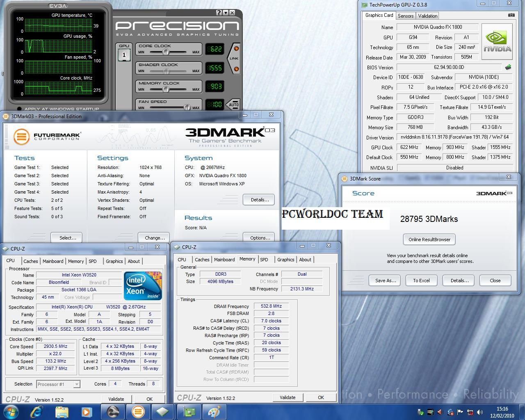Click the GPU-Z title bar icon
Image resolution: width=525 pixels, height=420 pixels.
pos(364,5)
